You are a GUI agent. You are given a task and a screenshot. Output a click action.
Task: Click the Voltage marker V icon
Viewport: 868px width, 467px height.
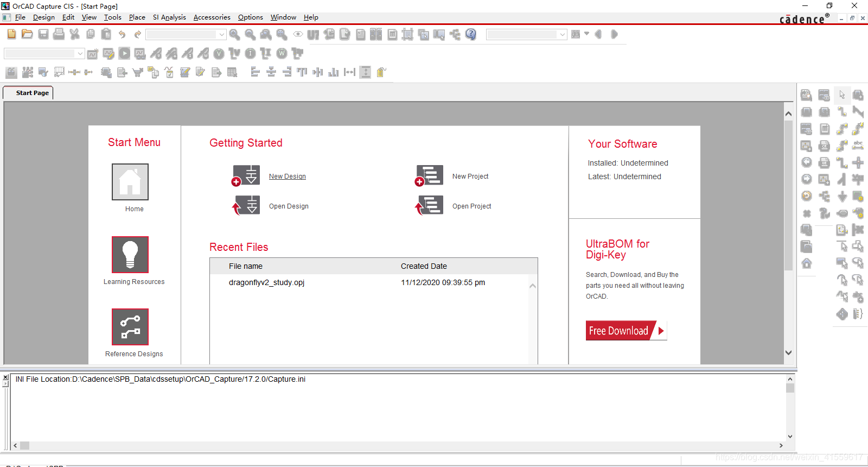(x=219, y=53)
